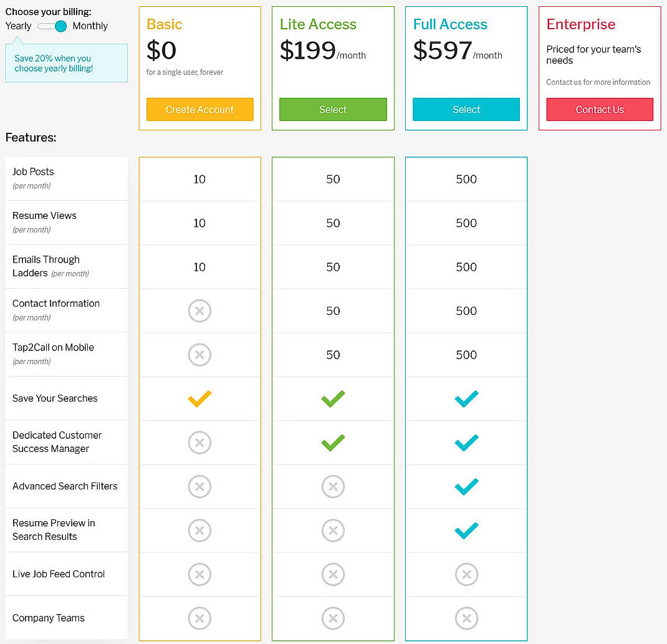Screen dimensions: 667x644
Task: Click Full Access checkmark for Resume Preview
Action: 466,531
